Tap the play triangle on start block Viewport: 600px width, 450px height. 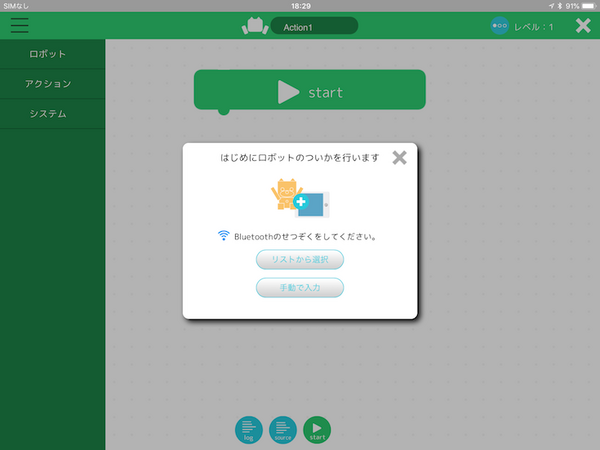coord(288,92)
